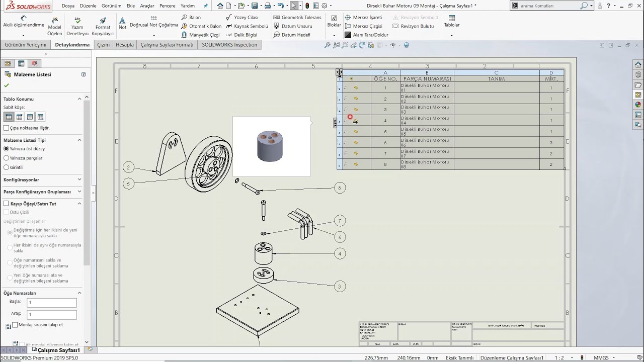This screenshot has width=644, height=362.
Task: Open the Çalışma Sayfası Formatı tab
Action: point(167,45)
